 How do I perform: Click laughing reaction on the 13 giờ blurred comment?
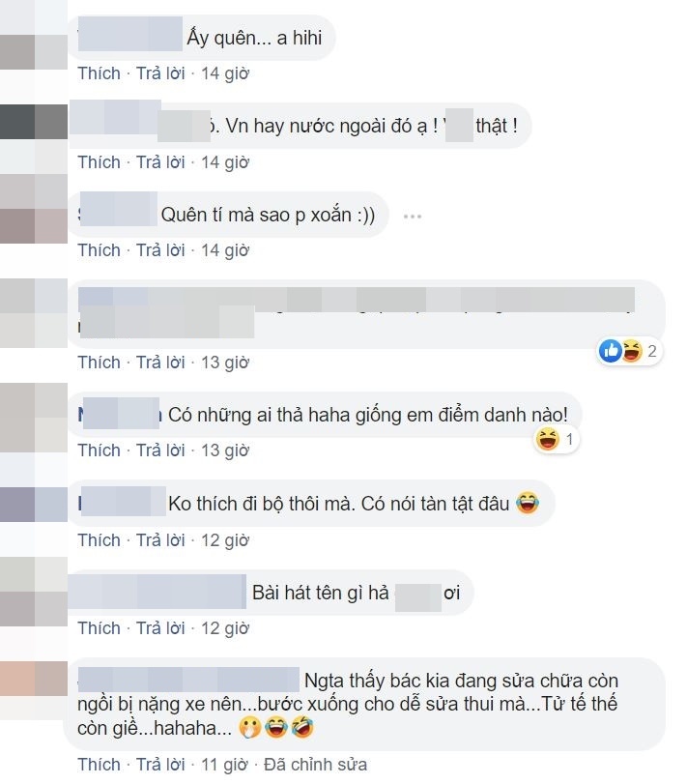click(632, 351)
